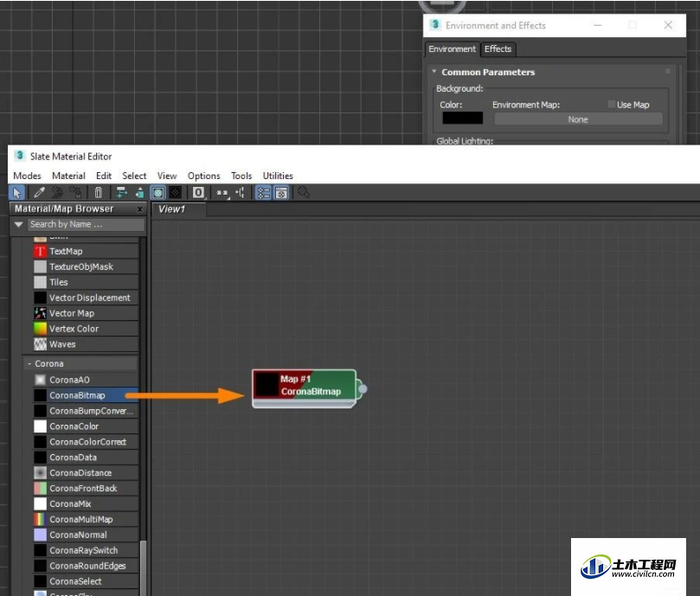The image size is (700, 596).
Task: Activate the Select Tool arrow icon
Action: click(17, 193)
